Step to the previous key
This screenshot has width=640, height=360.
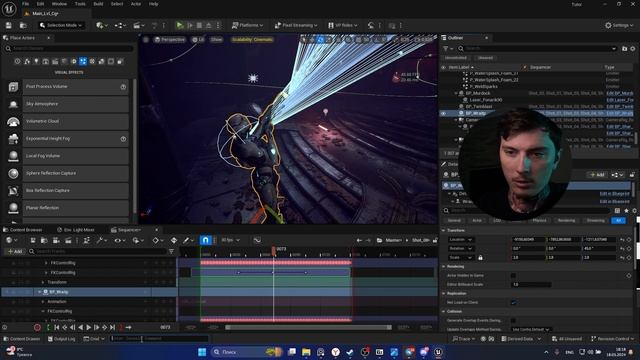pos(64,327)
